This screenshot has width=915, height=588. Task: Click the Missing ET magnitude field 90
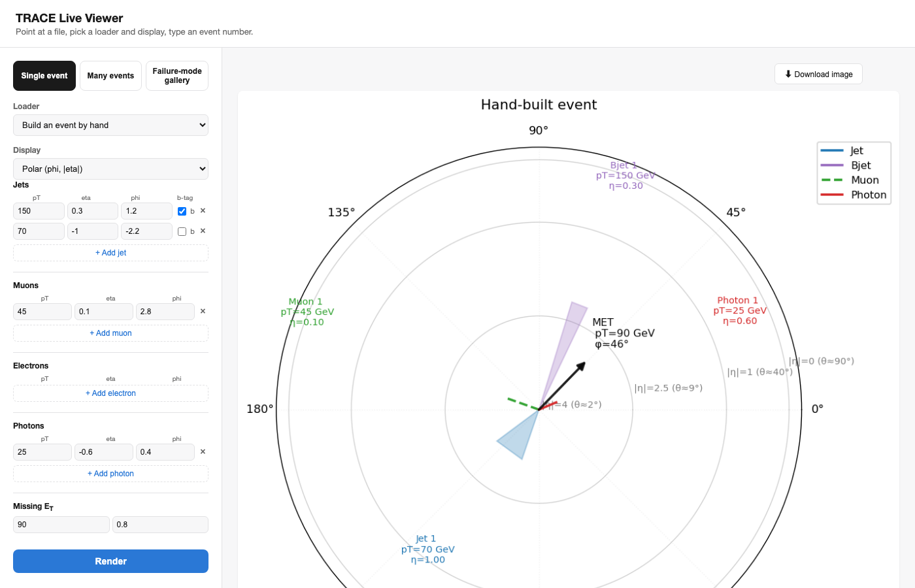tap(61, 525)
